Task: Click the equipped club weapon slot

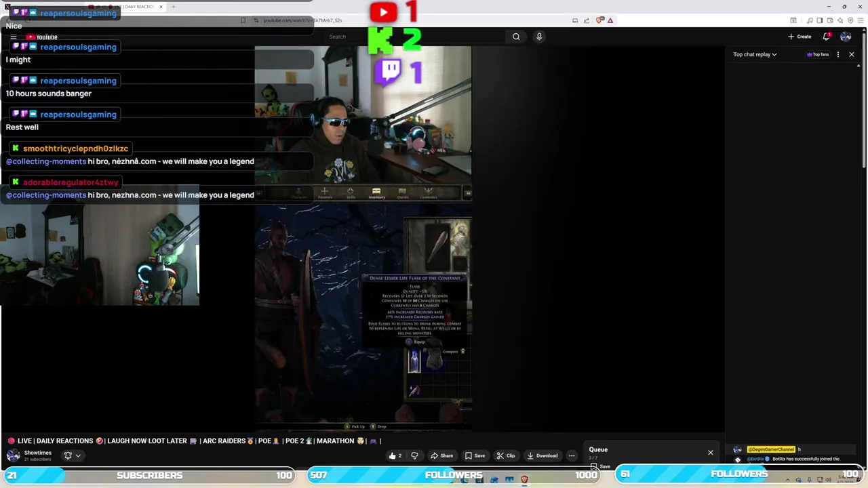Action: 437,247
